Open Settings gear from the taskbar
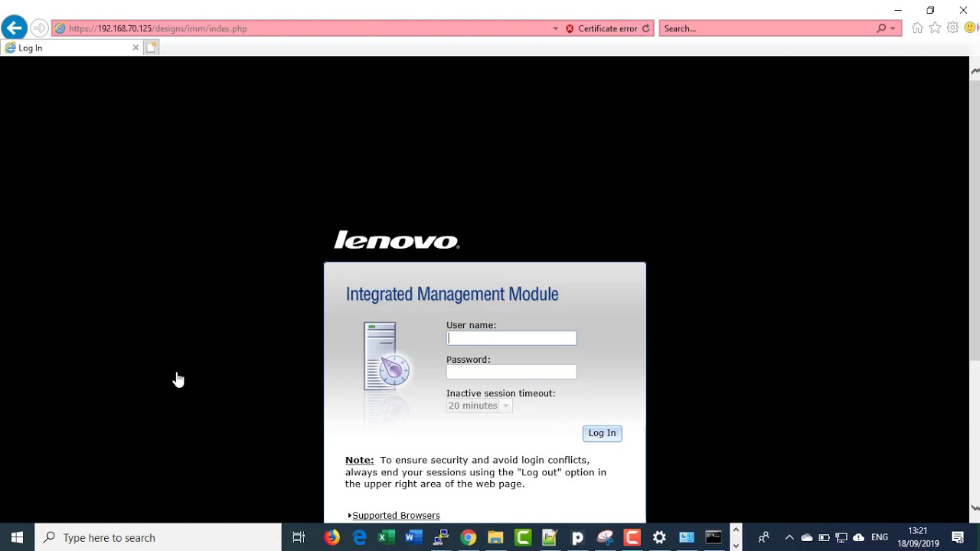This screenshot has width=980, height=551. [659, 537]
